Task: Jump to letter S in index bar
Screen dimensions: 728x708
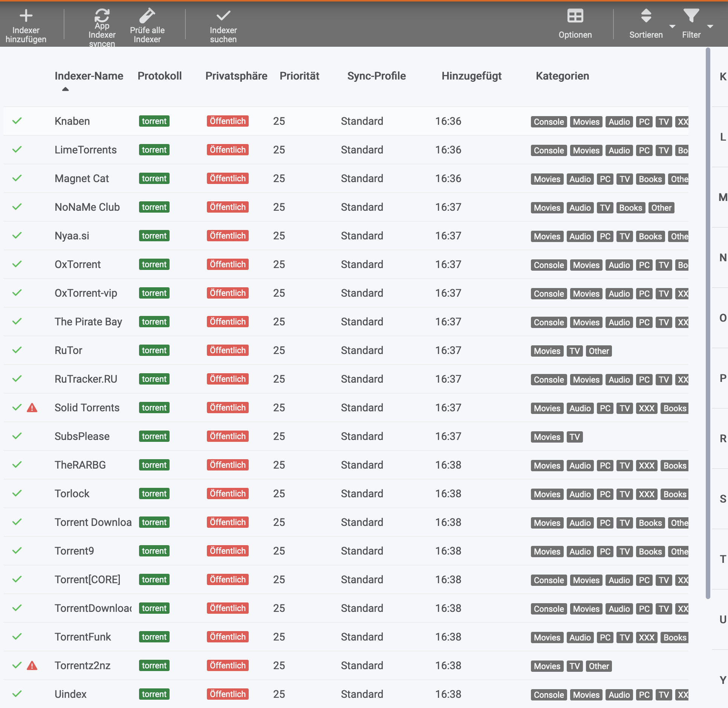Action: pos(722,499)
